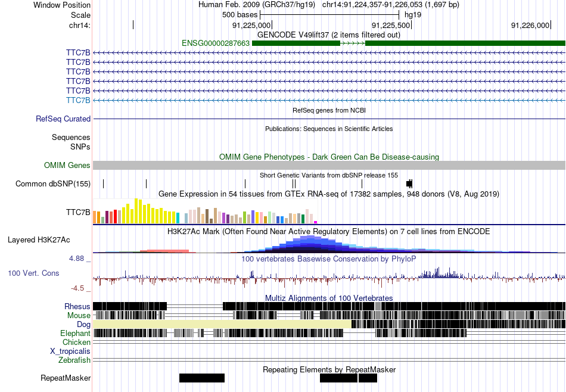Click the Layered H3K27Ac track label
The height and width of the screenshot is (392, 566).
point(39,240)
